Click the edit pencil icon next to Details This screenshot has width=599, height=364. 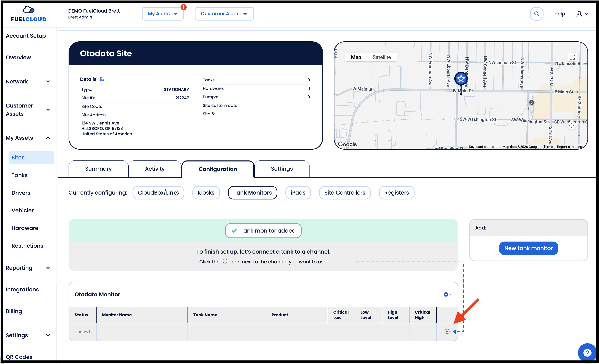point(102,79)
